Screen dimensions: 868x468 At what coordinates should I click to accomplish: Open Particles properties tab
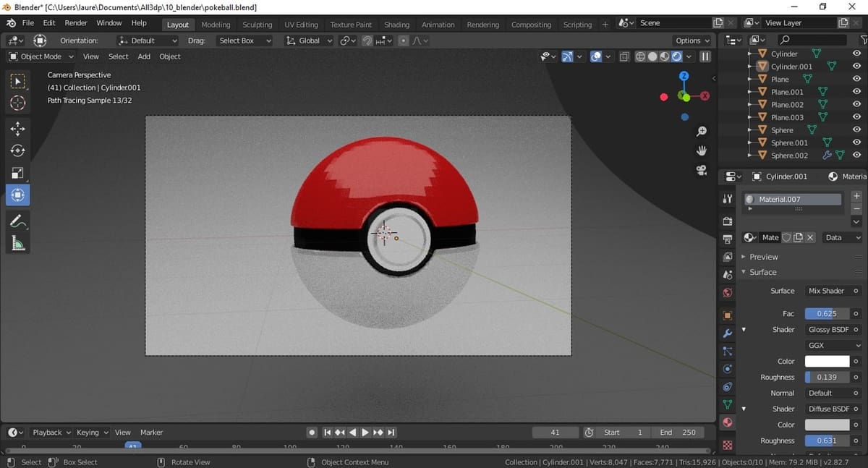[728, 352]
